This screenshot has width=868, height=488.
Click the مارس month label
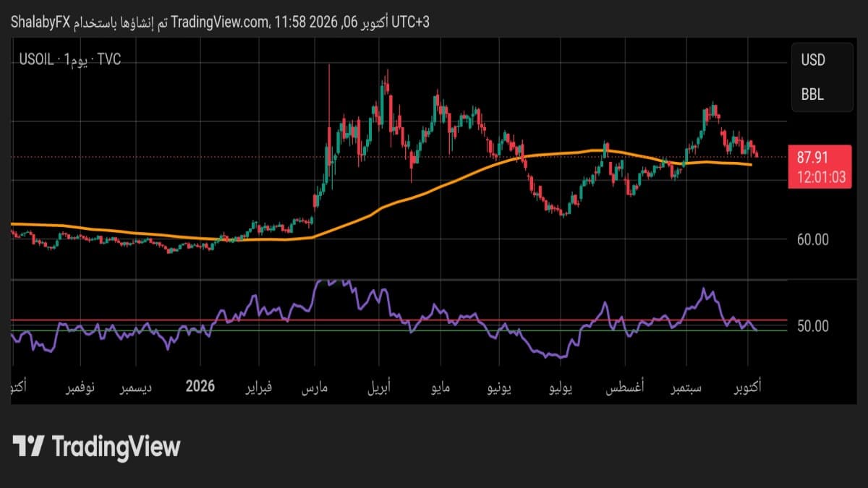click(x=315, y=388)
